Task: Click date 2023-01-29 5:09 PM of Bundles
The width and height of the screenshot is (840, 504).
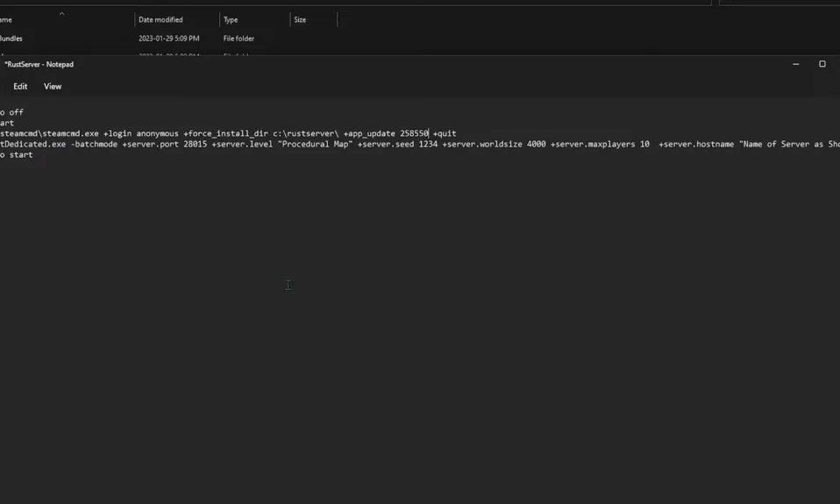Action: coord(168,39)
